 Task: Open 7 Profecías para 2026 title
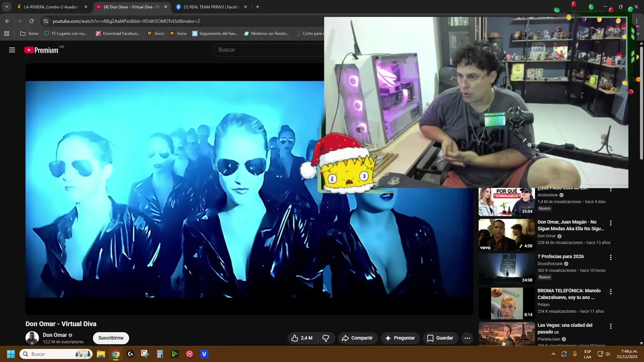click(560, 256)
